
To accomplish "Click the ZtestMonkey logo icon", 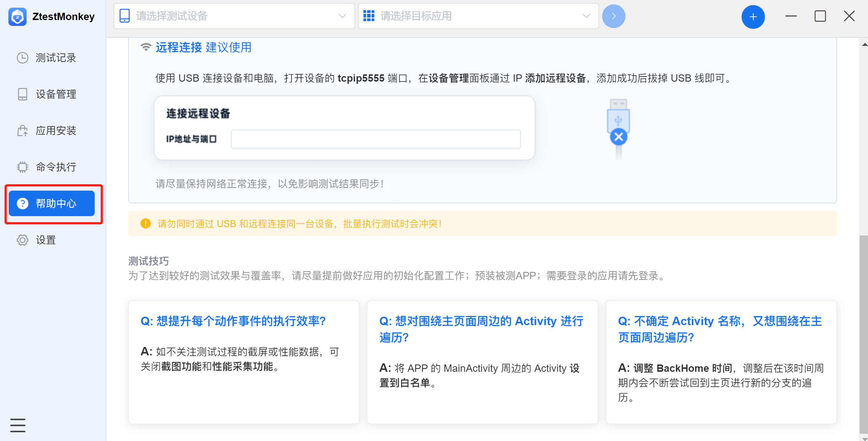I will coord(17,16).
